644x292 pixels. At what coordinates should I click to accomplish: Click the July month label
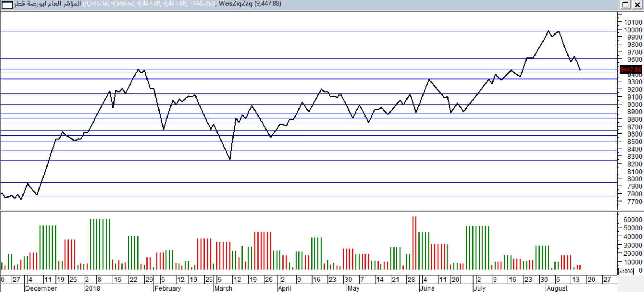[x=480, y=288]
